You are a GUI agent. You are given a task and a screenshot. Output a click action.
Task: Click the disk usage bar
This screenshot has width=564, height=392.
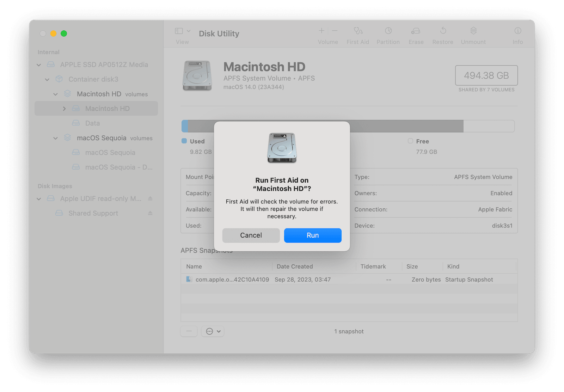click(x=348, y=126)
